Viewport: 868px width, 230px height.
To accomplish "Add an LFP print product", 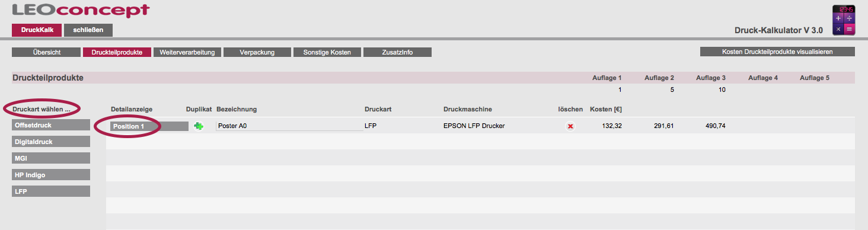I will point(51,191).
